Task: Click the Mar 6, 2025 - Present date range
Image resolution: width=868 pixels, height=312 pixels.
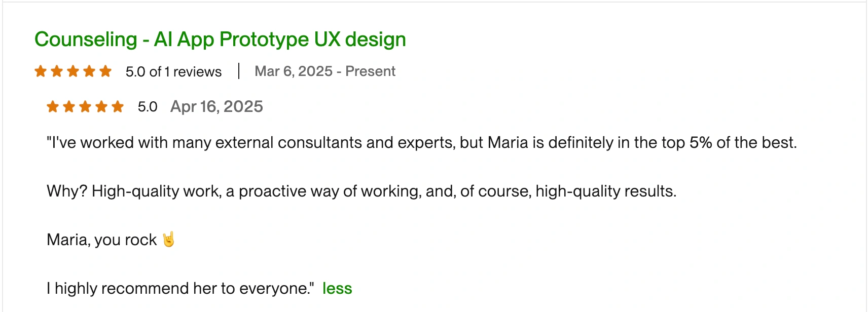Action: [325, 71]
